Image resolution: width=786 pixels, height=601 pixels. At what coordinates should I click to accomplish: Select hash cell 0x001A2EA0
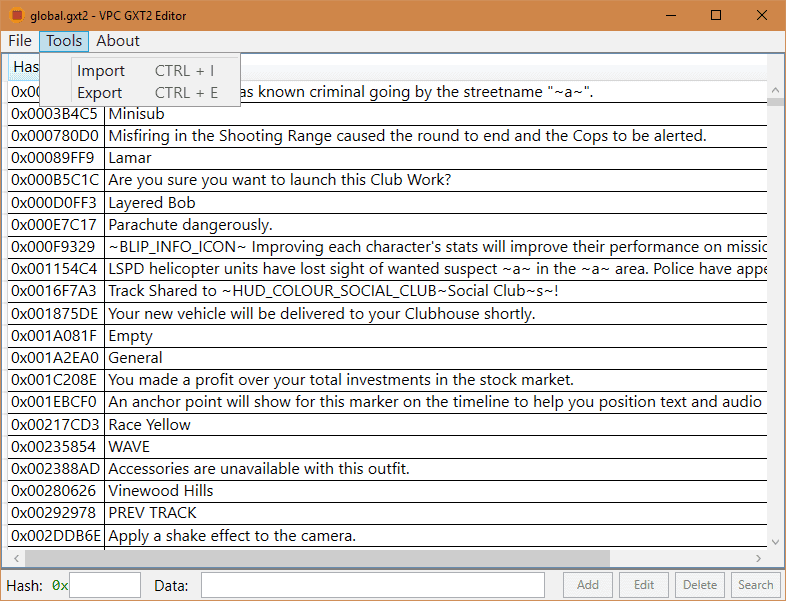pyautogui.click(x=56, y=358)
